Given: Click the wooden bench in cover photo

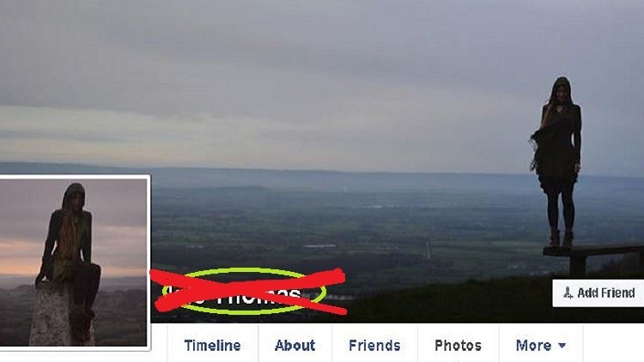Looking at the screenshot, I should [593, 258].
